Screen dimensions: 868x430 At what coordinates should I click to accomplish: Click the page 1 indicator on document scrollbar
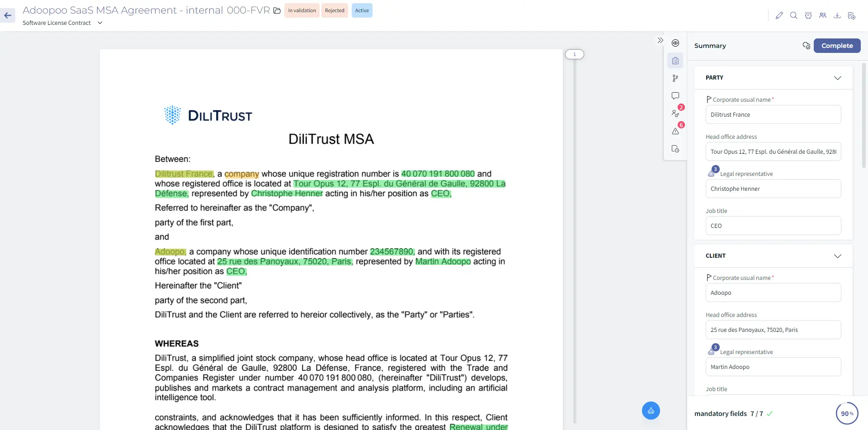[575, 54]
